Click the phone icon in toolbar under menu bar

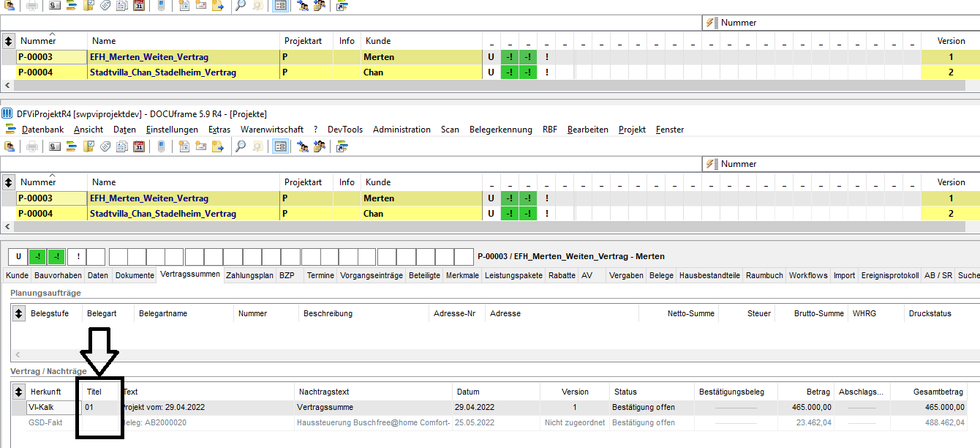pyautogui.click(x=161, y=146)
